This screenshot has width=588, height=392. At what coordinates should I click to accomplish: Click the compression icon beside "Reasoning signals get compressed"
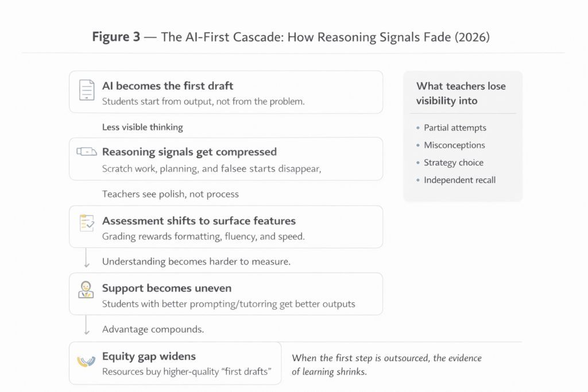tap(86, 152)
